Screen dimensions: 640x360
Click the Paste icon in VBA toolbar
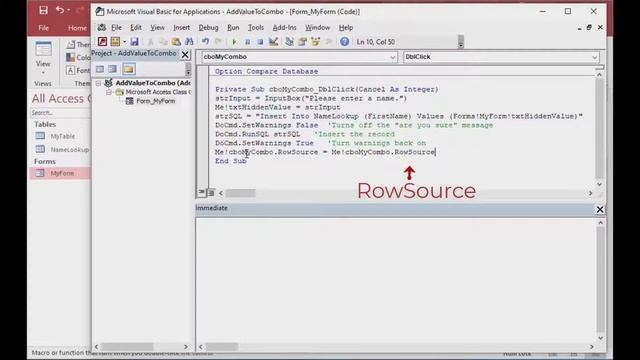tap(176, 42)
